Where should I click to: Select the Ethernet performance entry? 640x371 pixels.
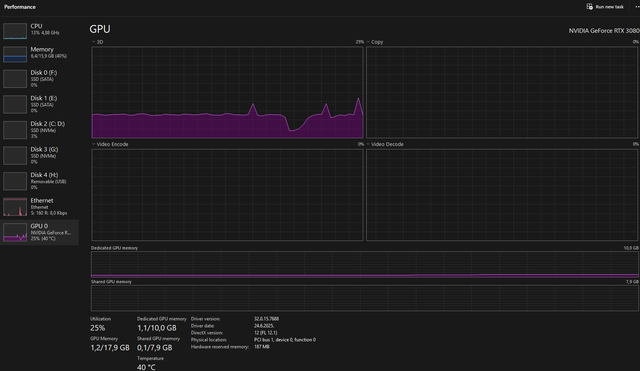(40, 207)
